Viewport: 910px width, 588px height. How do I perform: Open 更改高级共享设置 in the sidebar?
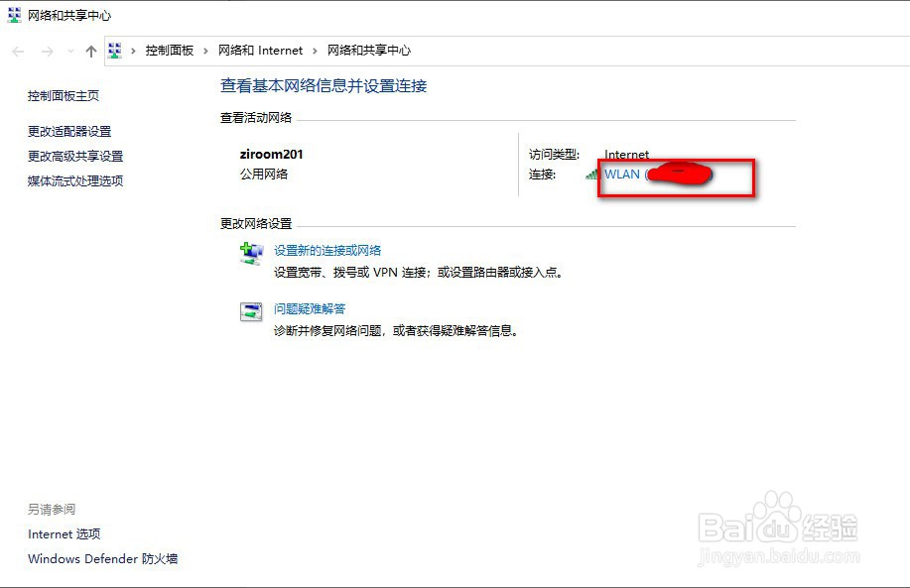point(75,156)
